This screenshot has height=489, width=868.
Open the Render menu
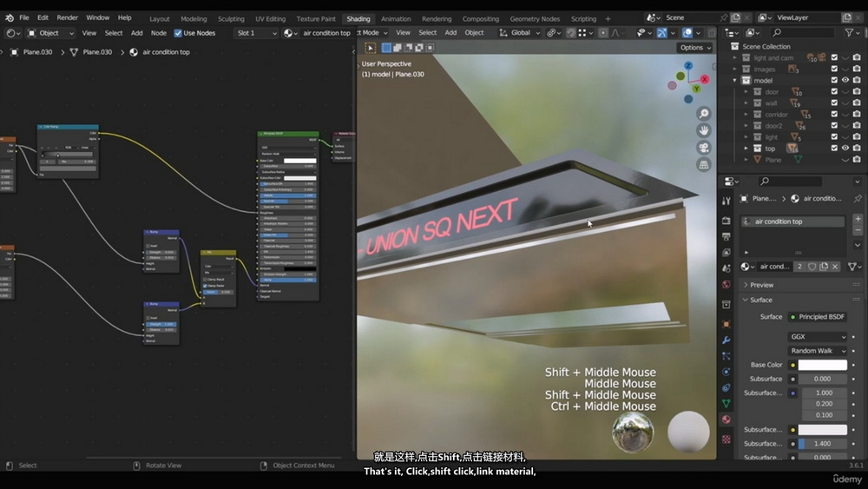tap(68, 17)
